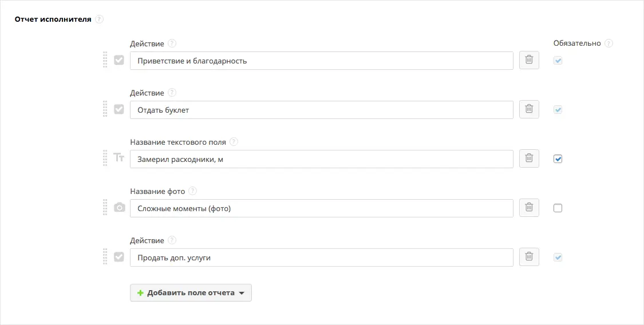This screenshot has width=644, height=325.
Task: Click drag handle of 'Отдать буклет' row
Action: (105, 109)
